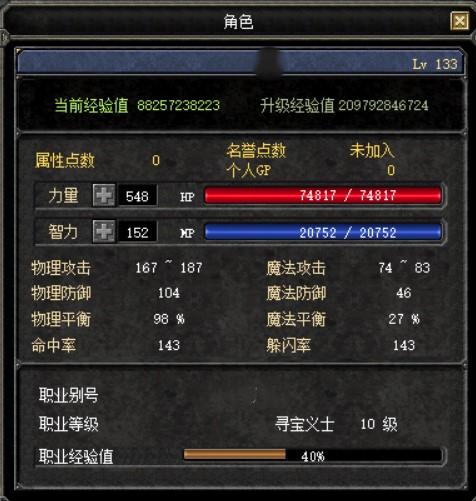Click the 升级经验值 label

click(x=297, y=106)
